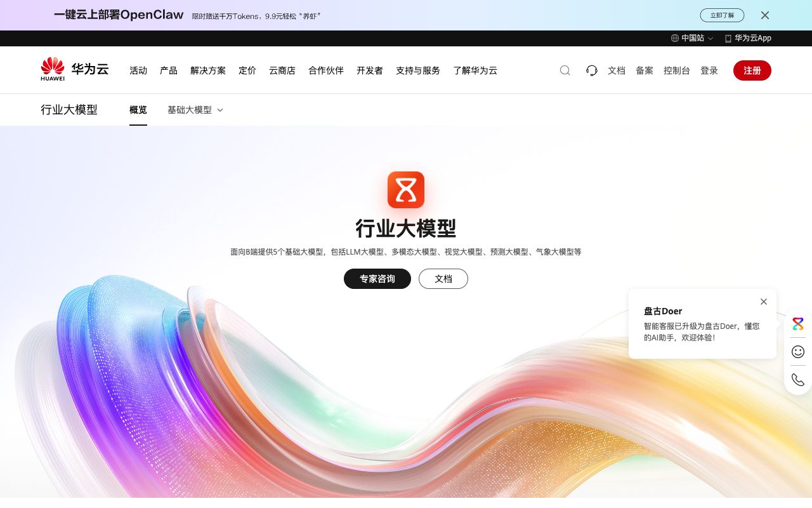
Task: Click the 文档 button in hero section
Action: click(x=443, y=279)
